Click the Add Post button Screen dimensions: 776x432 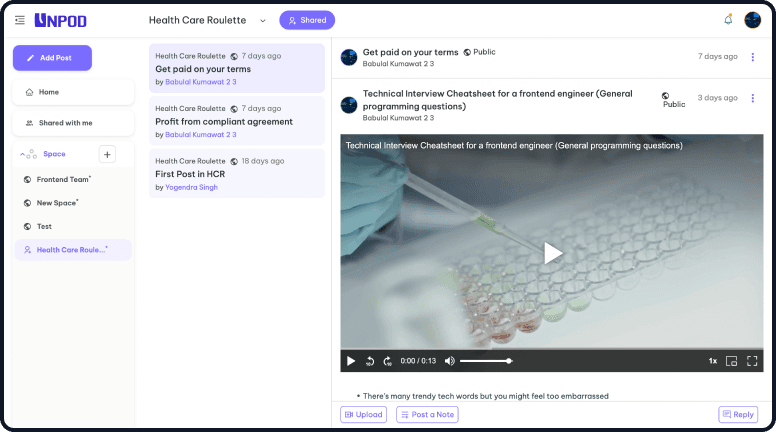(52, 58)
